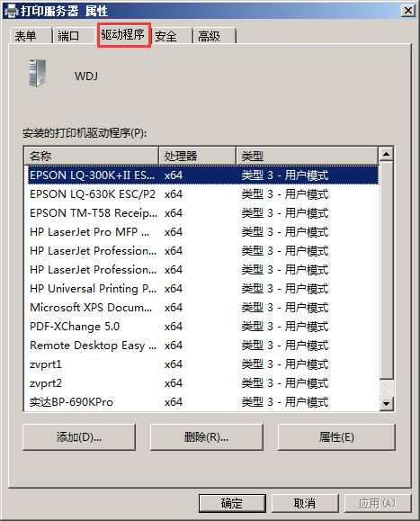Select HP LaserJet Pro MFP driver
The image size is (420, 521).
[203, 232]
